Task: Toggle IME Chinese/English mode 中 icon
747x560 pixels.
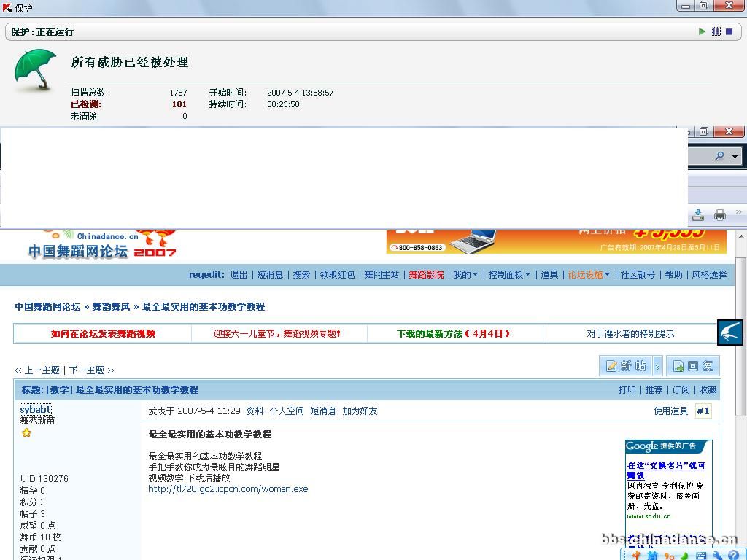Action: click(635, 556)
